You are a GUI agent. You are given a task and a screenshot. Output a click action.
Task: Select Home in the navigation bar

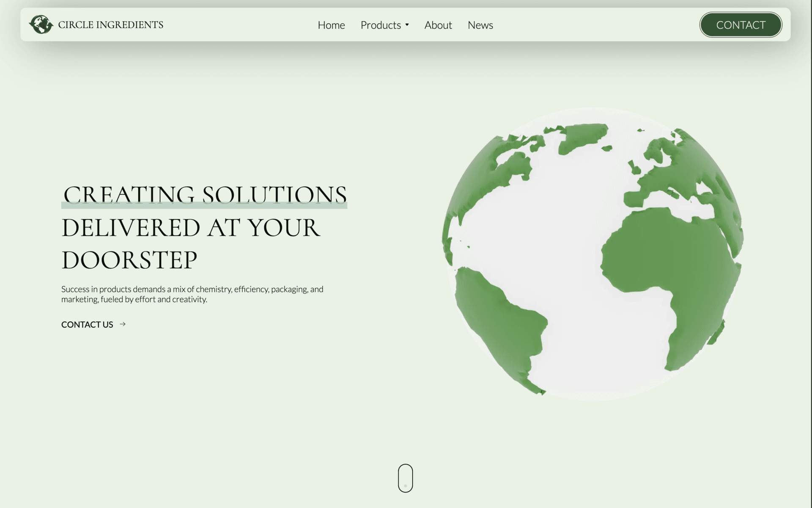(331, 25)
